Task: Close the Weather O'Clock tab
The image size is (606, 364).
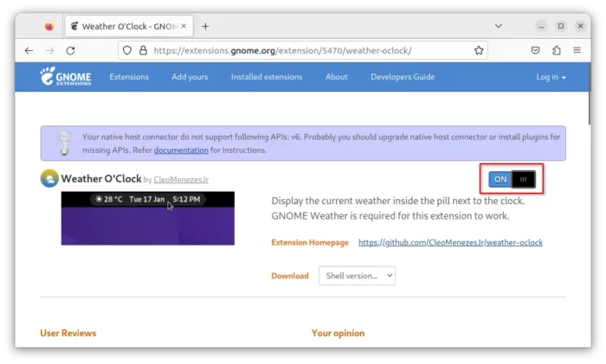Action: (x=184, y=26)
